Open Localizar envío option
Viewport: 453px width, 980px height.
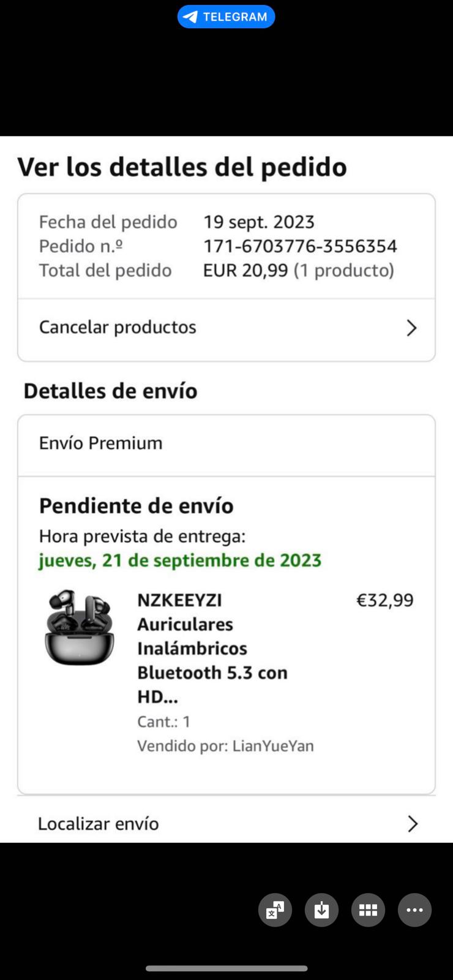pyautogui.click(x=226, y=823)
